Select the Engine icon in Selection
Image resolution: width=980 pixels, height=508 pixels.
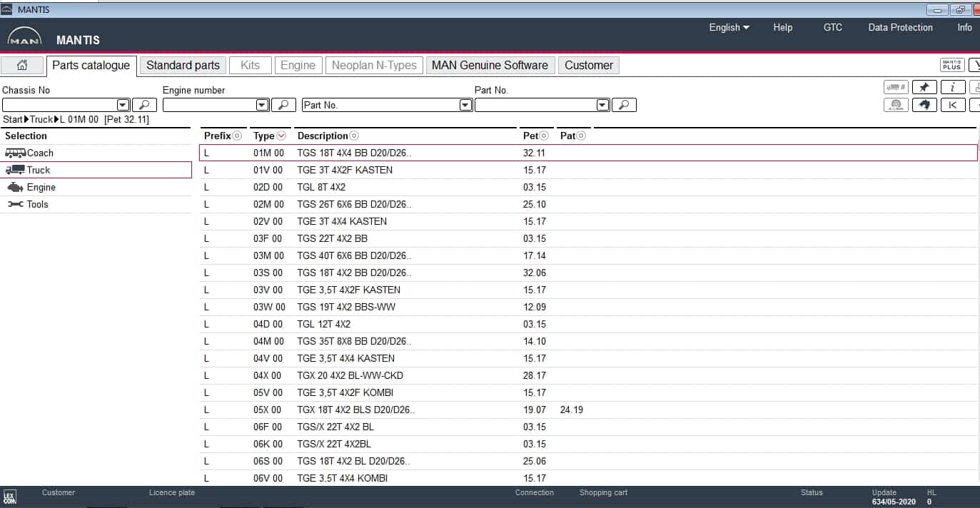15,187
